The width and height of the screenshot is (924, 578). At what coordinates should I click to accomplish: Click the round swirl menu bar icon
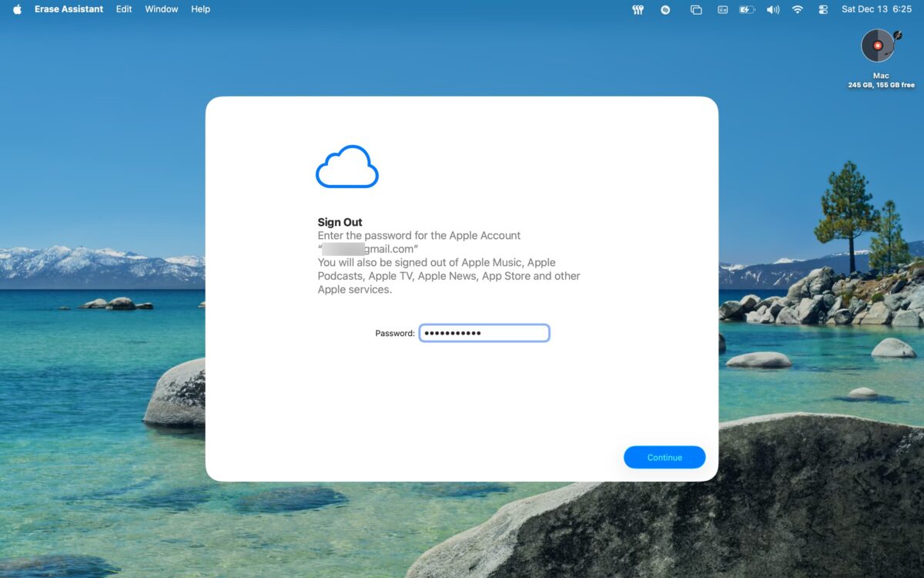[665, 9]
